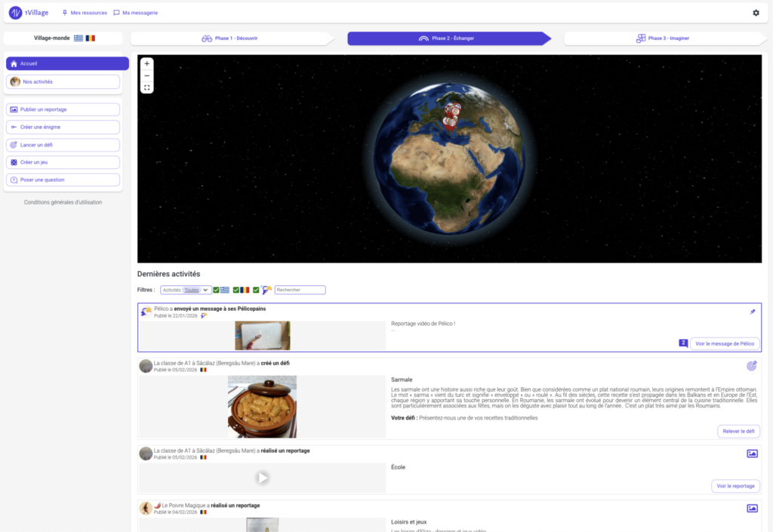Zoom out on the globe map
The height and width of the screenshot is (532, 773).
[x=146, y=75]
